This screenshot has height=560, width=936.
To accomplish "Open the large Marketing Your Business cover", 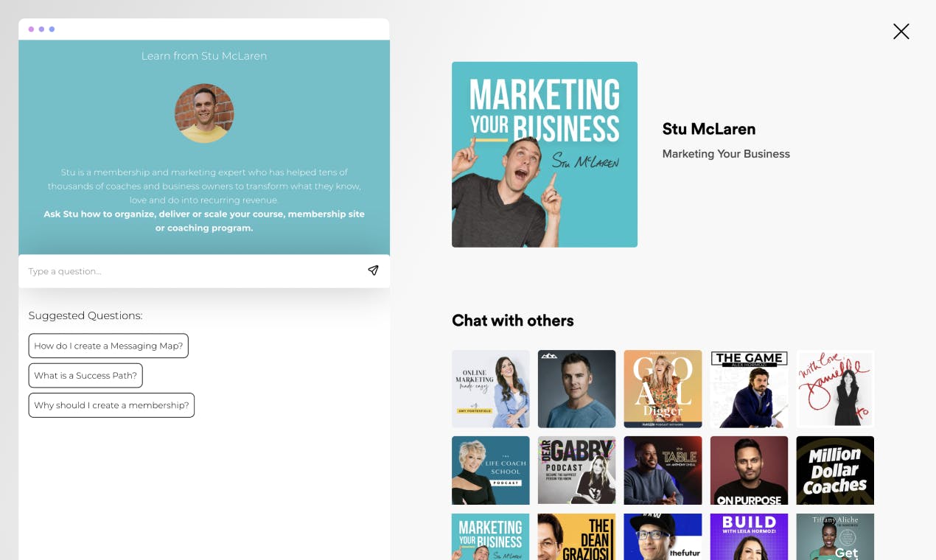I will [x=545, y=154].
